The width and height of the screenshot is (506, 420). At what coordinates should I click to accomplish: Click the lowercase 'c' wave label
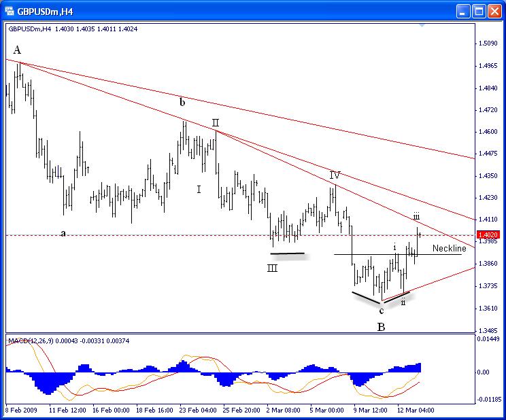point(382,311)
